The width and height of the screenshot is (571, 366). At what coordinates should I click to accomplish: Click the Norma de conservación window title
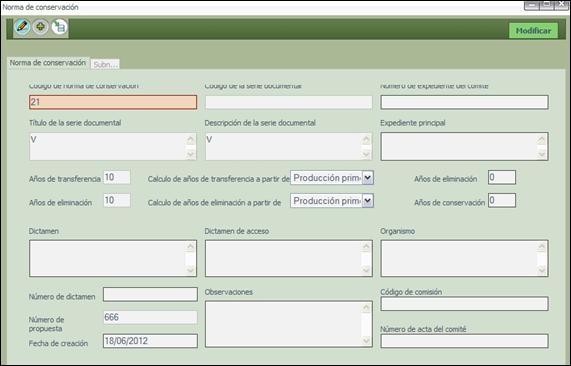[x=40, y=7]
